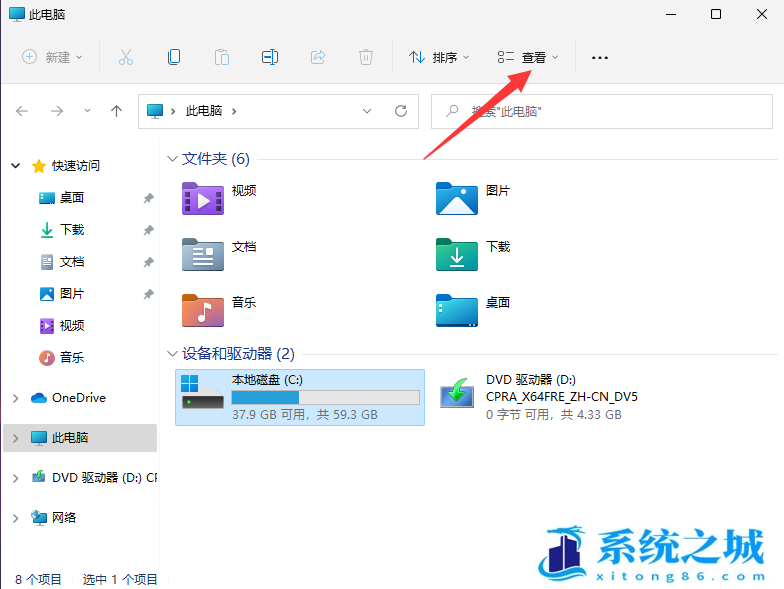Click the 选中 1 个项目 status text

pyautogui.click(x=120, y=579)
